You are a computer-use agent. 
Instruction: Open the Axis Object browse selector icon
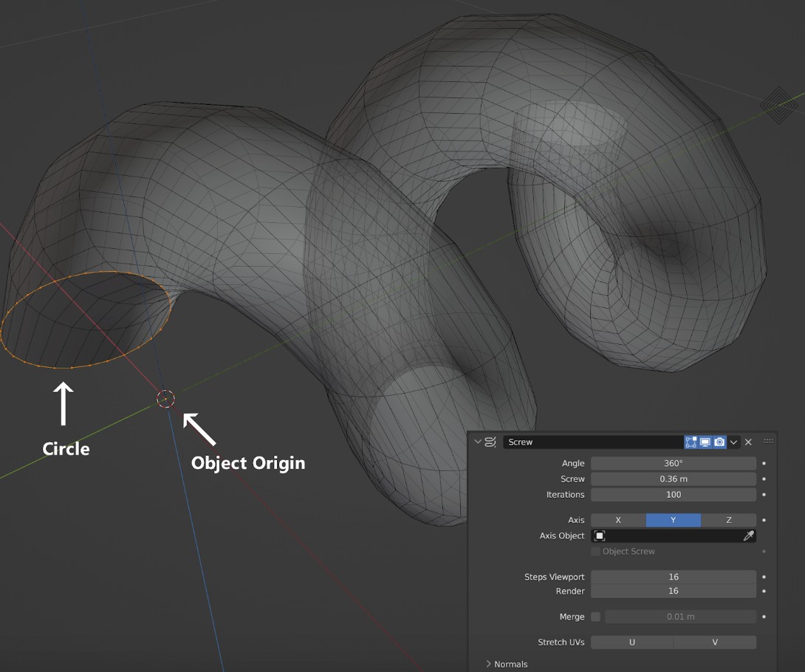600,535
